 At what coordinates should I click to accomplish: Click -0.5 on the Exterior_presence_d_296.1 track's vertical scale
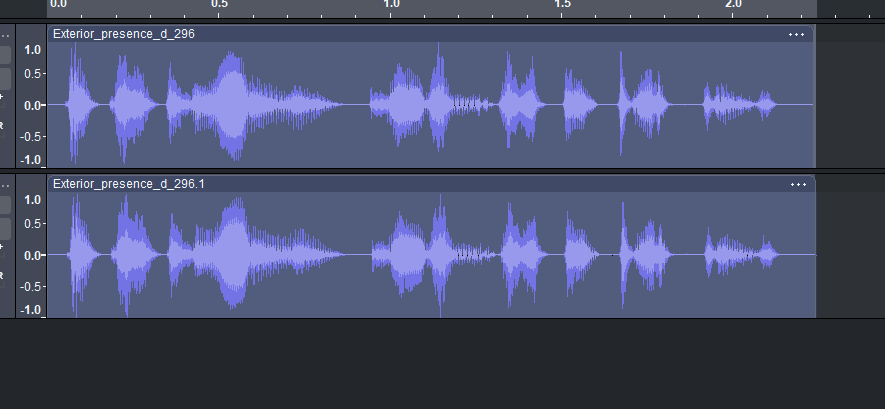31,287
